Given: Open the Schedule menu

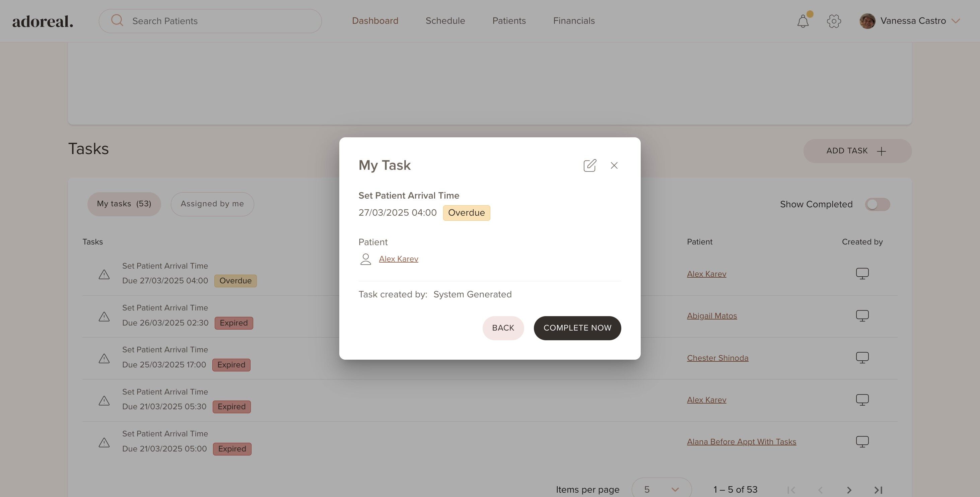Looking at the screenshot, I should tap(445, 21).
